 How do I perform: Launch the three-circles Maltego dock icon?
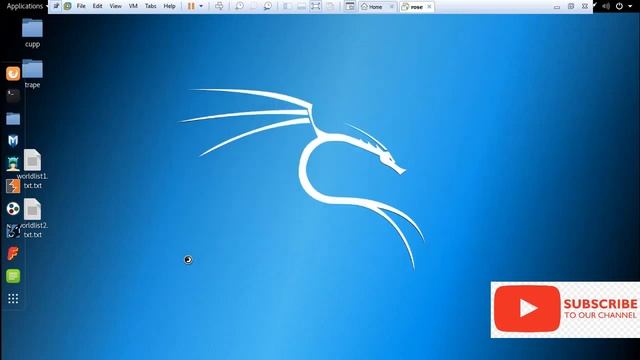pos(13,209)
